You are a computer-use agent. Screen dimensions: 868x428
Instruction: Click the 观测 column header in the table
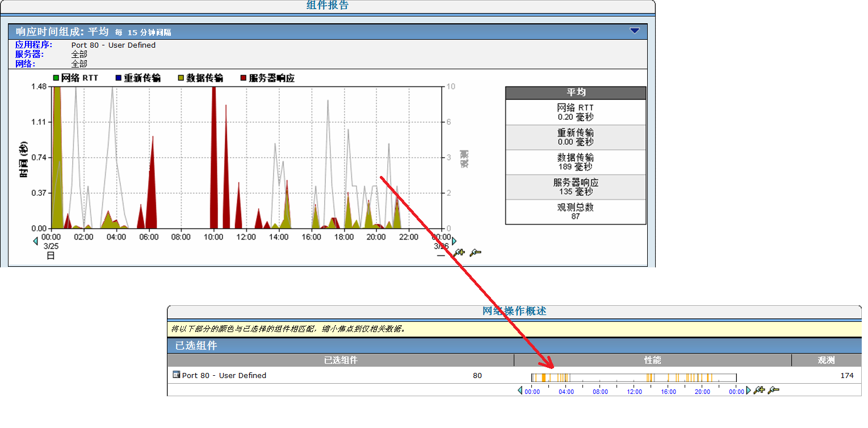827,360
